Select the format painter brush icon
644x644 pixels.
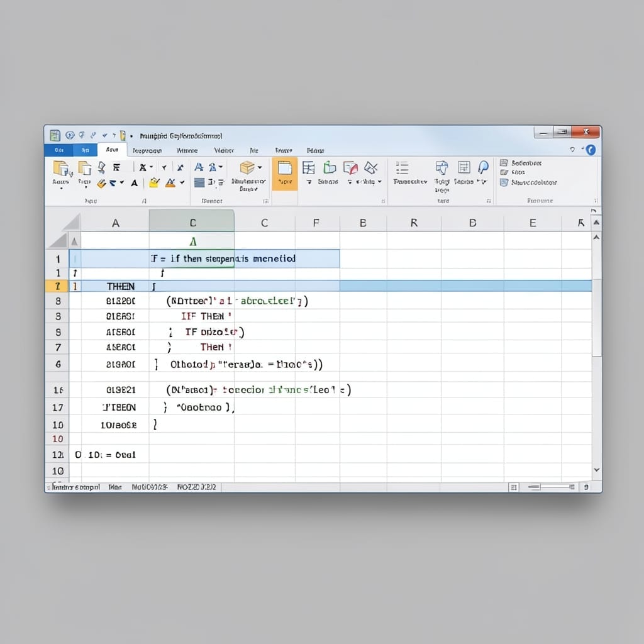click(101, 167)
